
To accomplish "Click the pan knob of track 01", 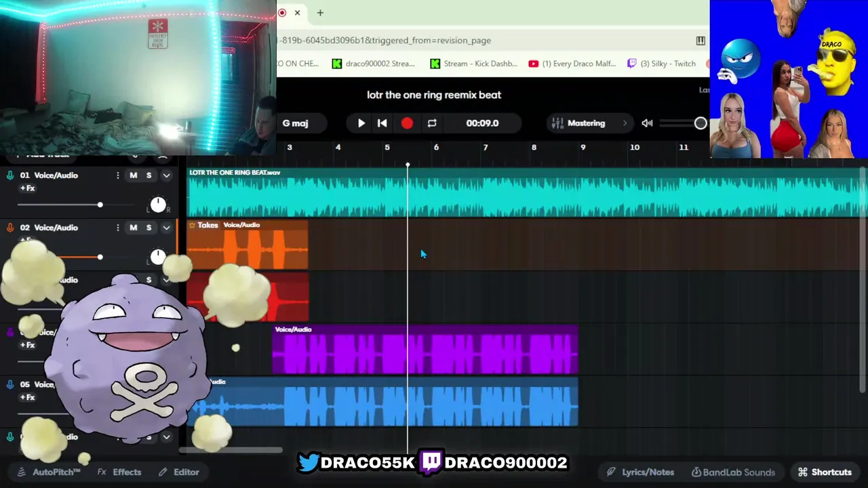I will point(158,205).
